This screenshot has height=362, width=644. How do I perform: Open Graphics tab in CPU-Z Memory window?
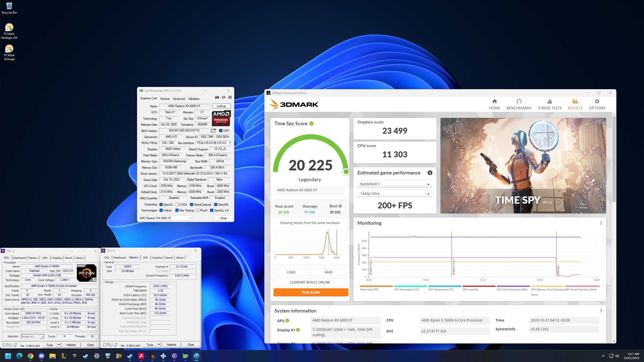(x=157, y=258)
